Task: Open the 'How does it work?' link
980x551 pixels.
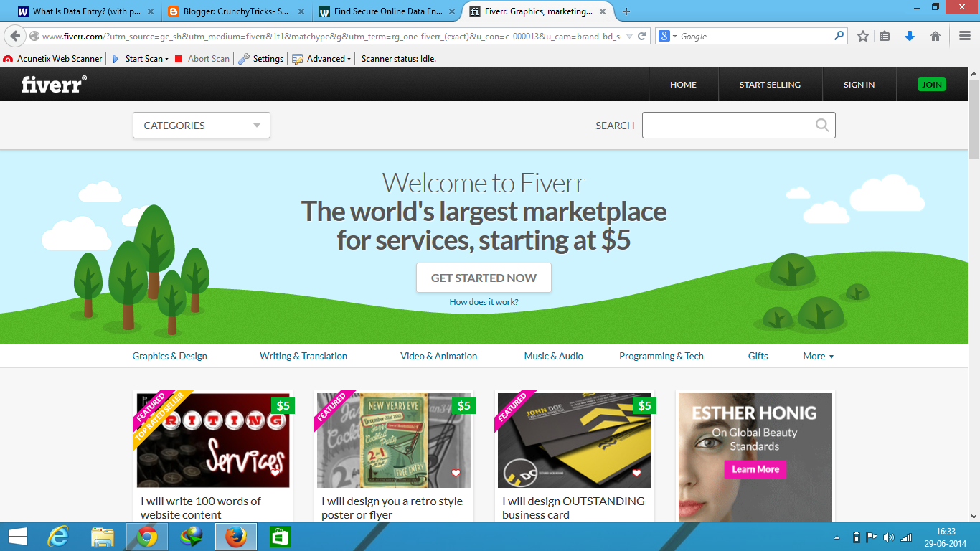Action: 484,302
